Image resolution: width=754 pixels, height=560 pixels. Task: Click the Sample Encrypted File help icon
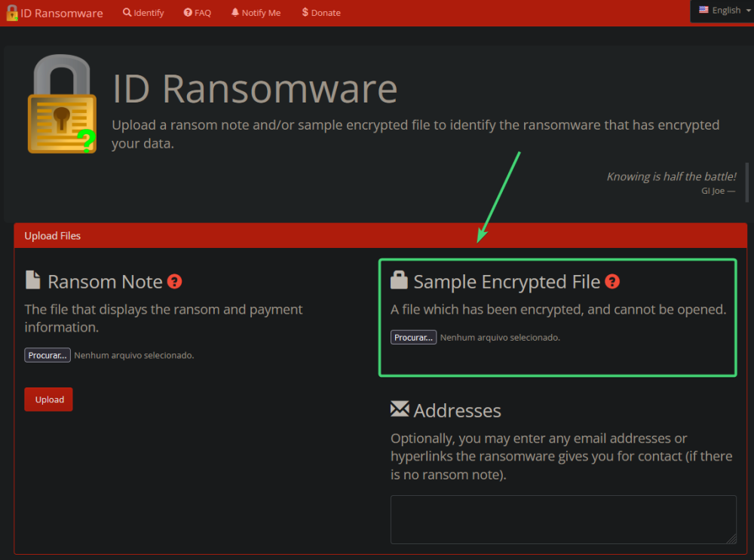(612, 282)
